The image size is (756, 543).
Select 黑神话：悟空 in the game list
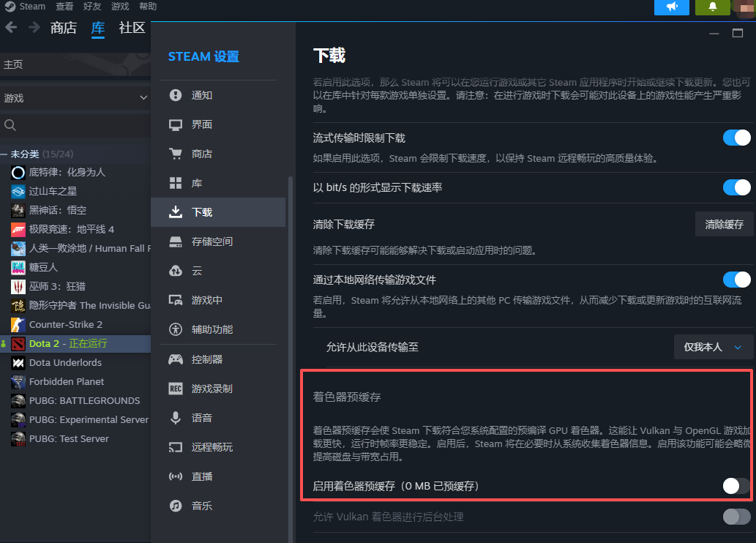point(75,210)
